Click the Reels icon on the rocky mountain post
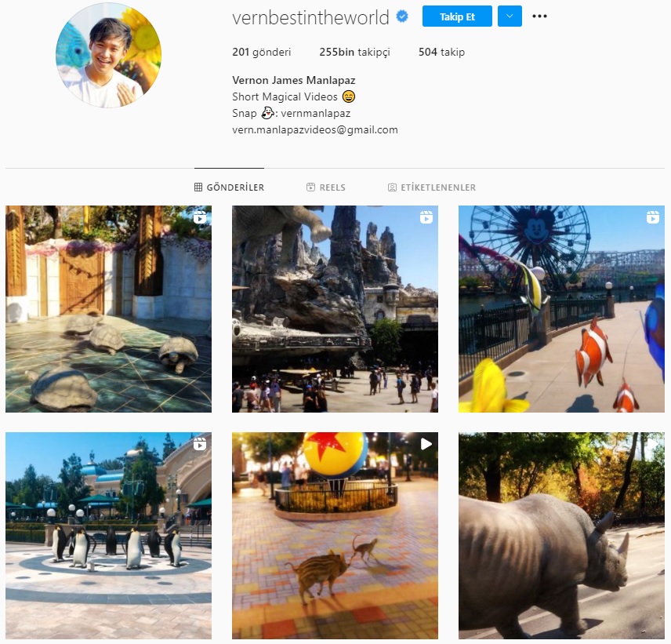Screen dimensions: 671x644 click(426, 217)
